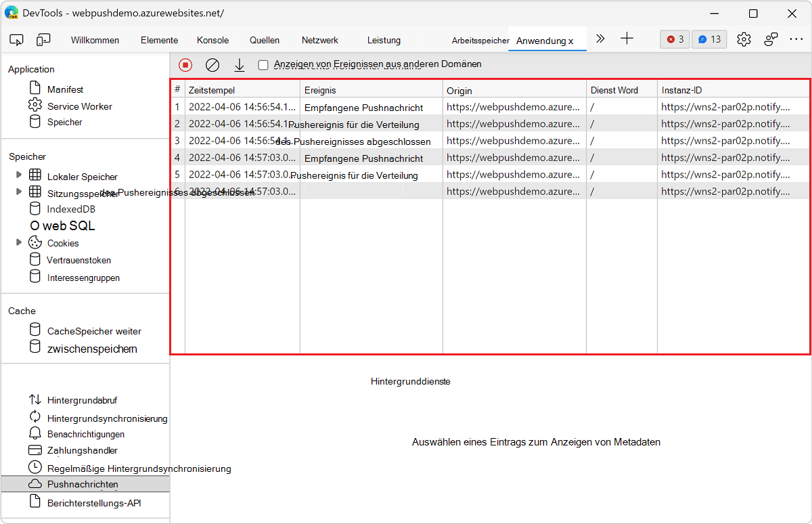Add a new tool tab with plus
Screen dimensions: 812x524
(627, 39)
